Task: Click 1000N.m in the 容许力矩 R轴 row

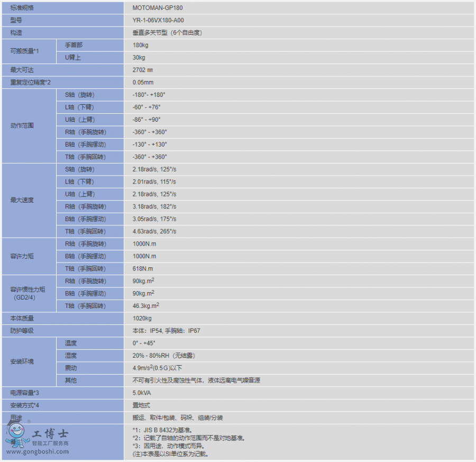Action: pyautogui.click(x=144, y=244)
